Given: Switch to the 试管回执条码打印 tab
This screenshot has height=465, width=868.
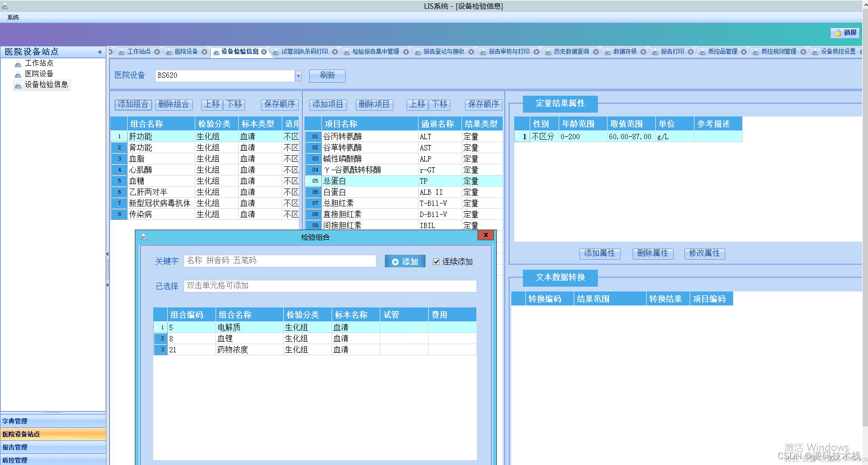Looking at the screenshot, I should coord(304,52).
